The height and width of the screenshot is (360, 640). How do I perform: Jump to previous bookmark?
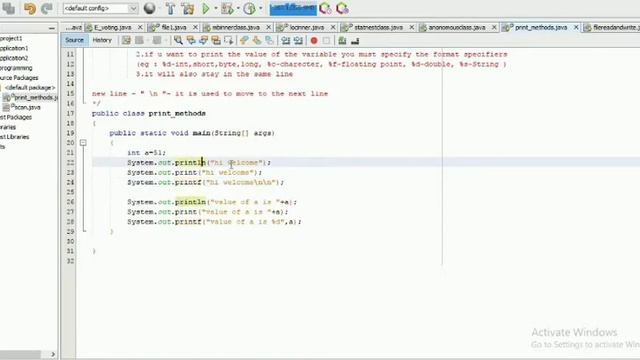point(244,40)
